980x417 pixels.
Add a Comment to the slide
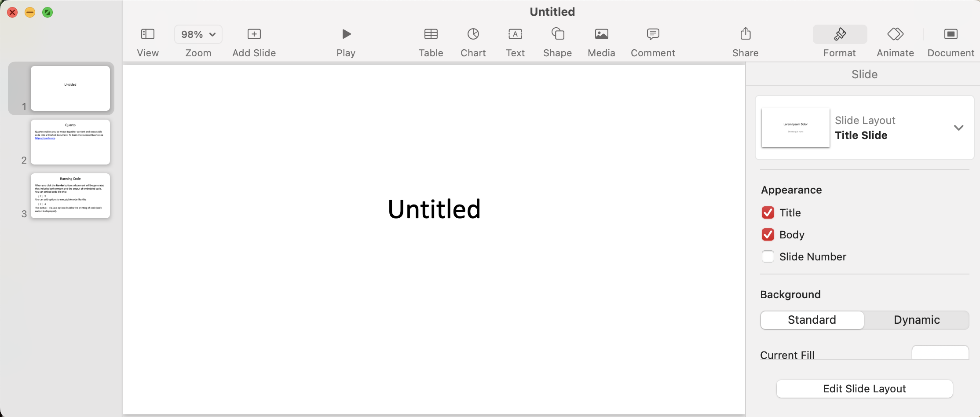653,34
